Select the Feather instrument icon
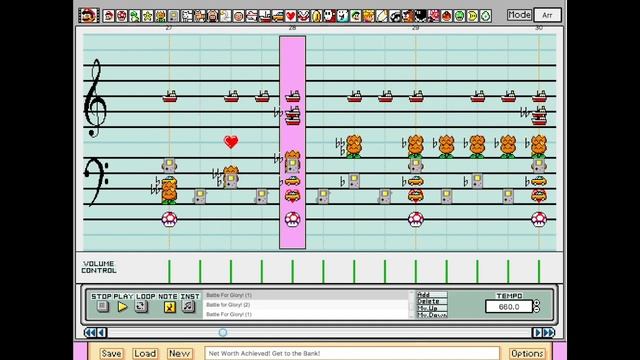This screenshot has height=360, width=640. pyautogui.click(x=382, y=16)
